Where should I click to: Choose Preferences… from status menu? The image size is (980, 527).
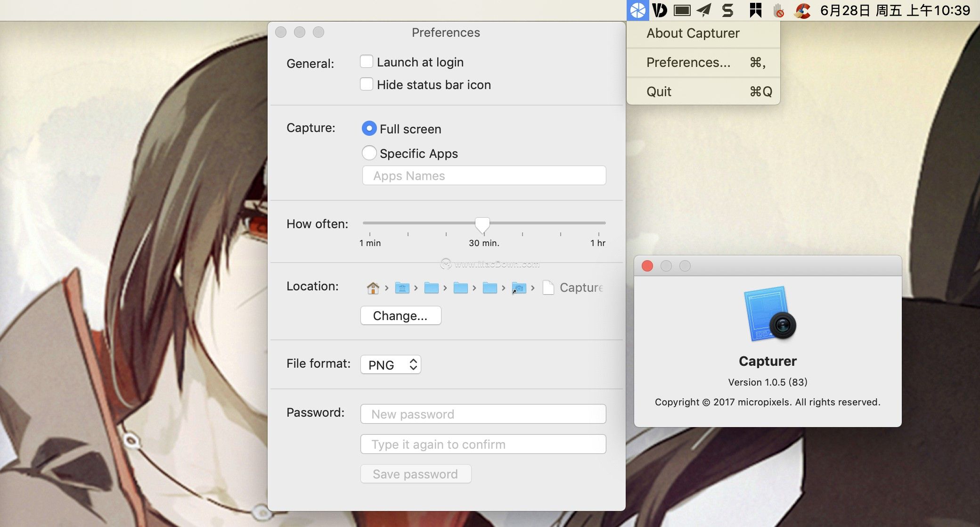703,62
